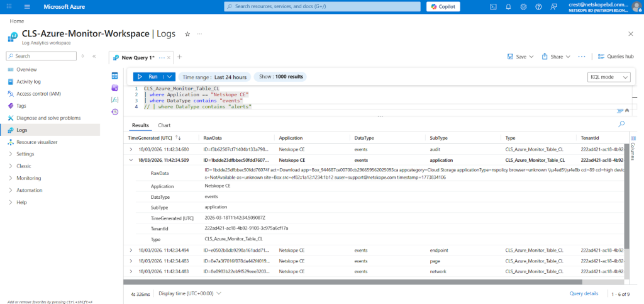This screenshot has height=304, width=644.
Task: Open toolbar more options ellipsis near Queries hub
Action: click(582, 57)
